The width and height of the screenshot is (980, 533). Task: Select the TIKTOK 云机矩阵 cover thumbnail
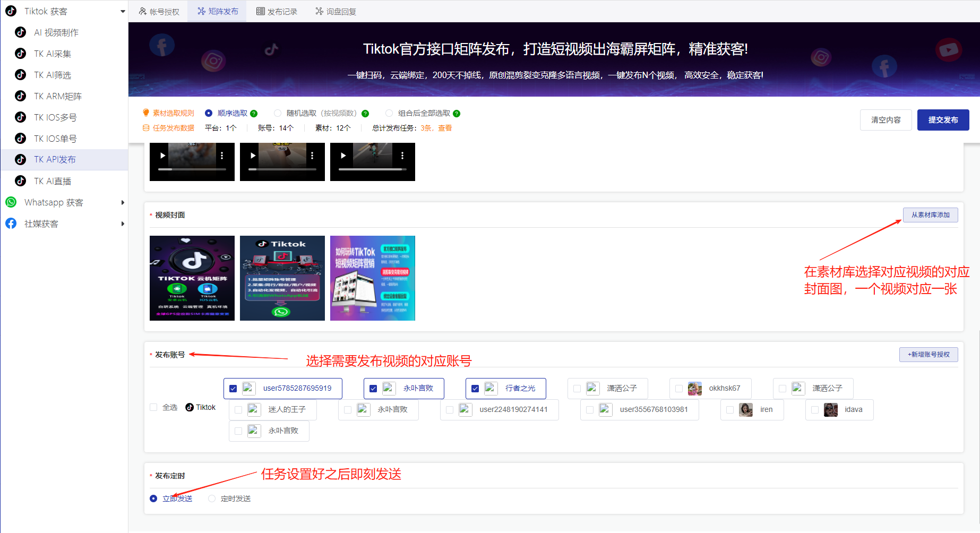point(192,278)
